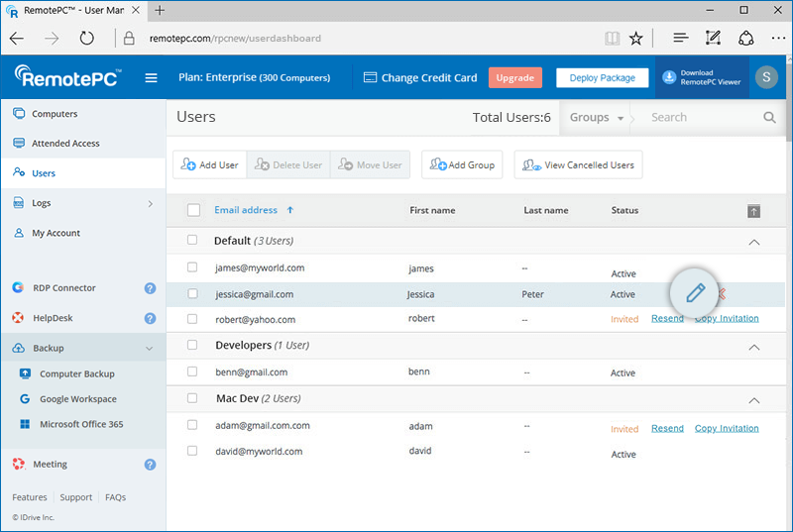Click the scroll-to-top icon in table header

point(753,211)
